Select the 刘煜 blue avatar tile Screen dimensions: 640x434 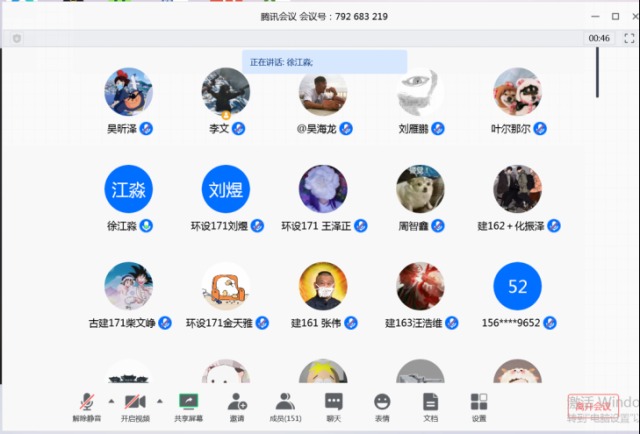pyautogui.click(x=226, y=190)
